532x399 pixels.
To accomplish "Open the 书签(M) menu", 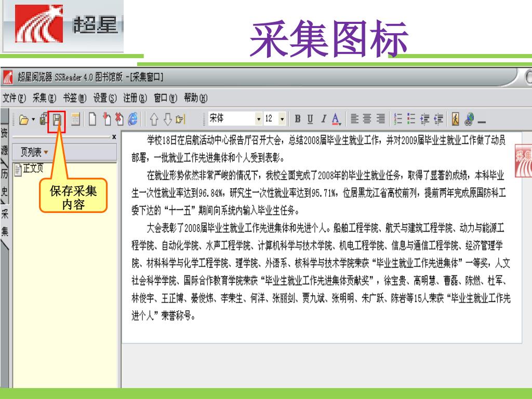I will (x=75, y=98).
